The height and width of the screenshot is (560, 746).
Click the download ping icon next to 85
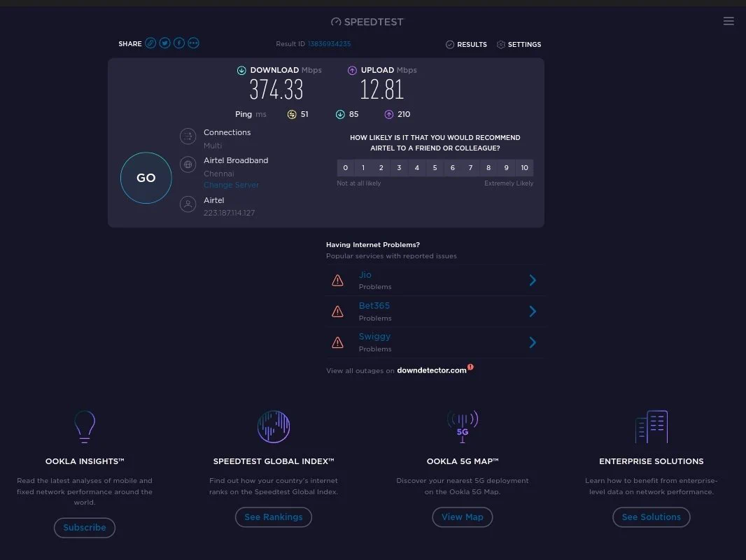click(340, 115)
